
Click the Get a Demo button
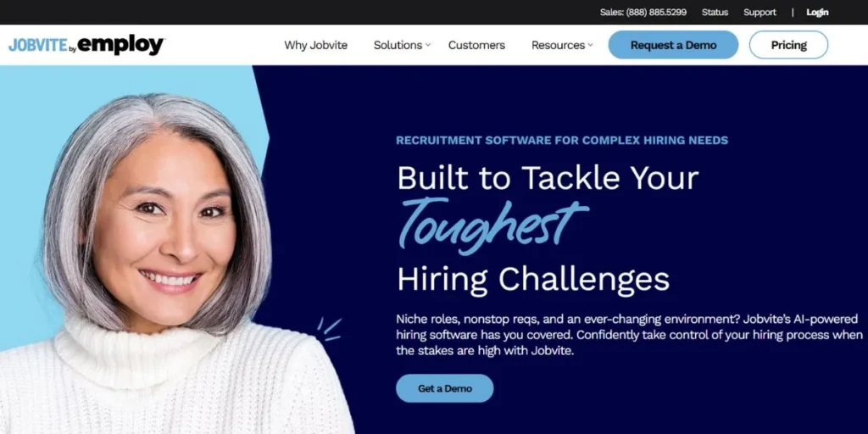click(444, 388)
